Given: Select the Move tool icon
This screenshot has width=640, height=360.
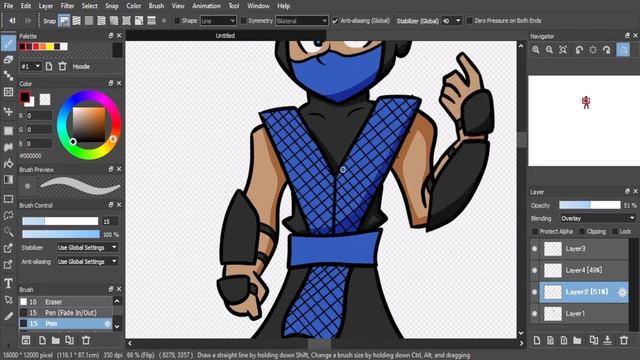Looking at the screenshot, I should click(x=8, y=111).
